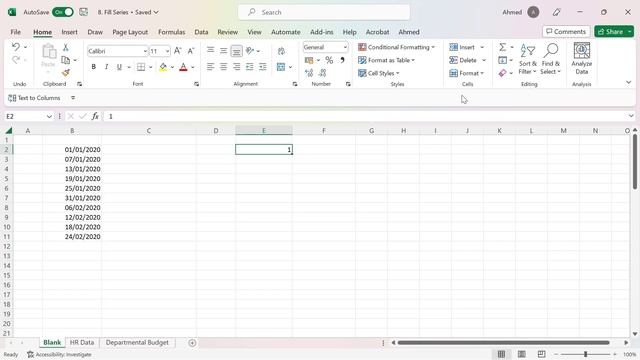The width and height of the screenshot is (640, 360).
Task: Adjust the zoom slider
Action: click(x=585, y=354)
